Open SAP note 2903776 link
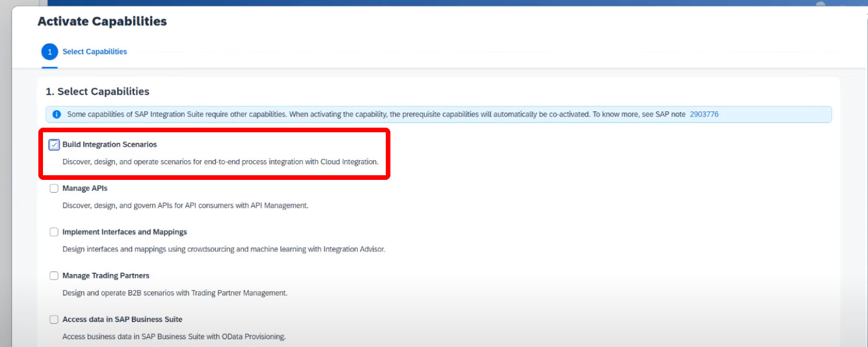 click(704, 114)
